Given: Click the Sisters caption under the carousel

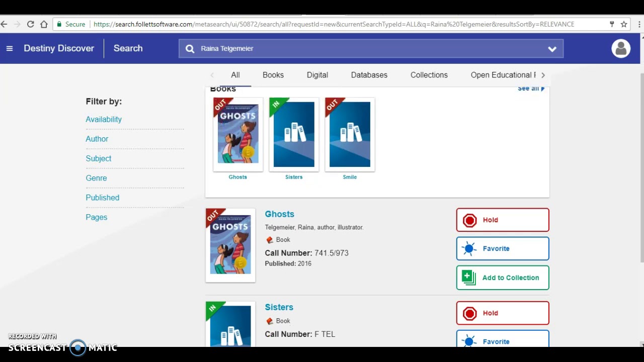Looking at the screenshot, I should point(294,177).
